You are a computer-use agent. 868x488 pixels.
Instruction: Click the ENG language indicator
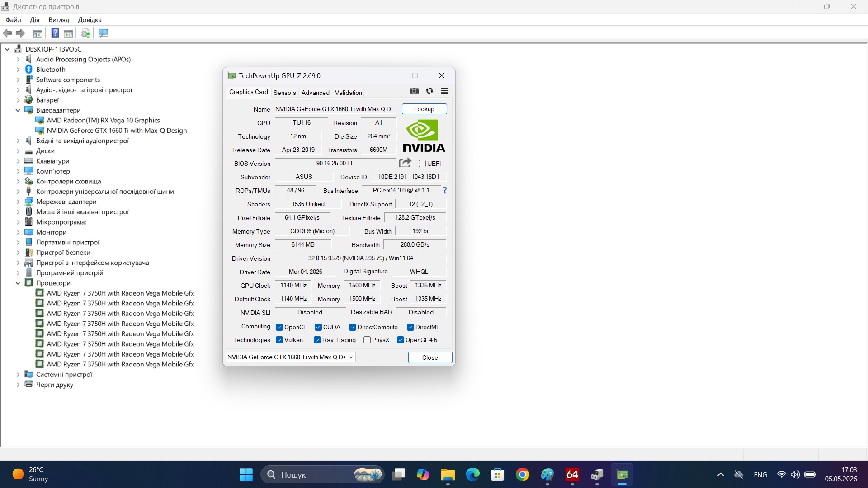point(760,474)
